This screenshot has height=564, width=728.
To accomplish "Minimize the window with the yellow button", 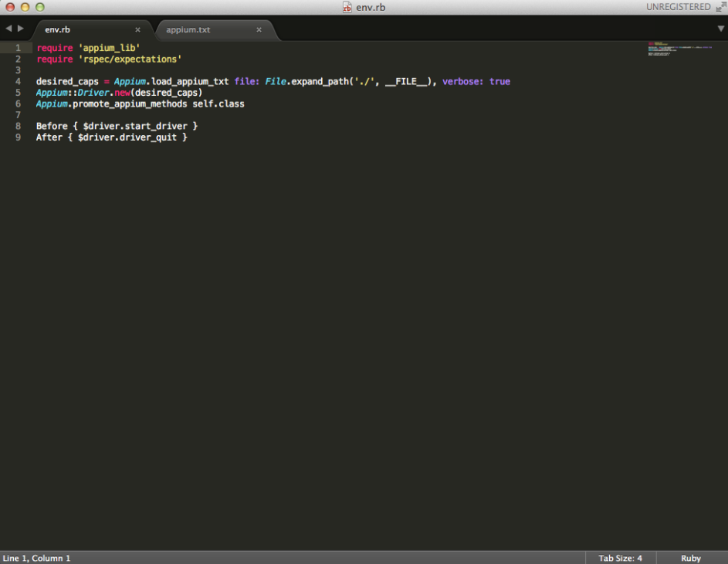I will (x=25, y=7).
